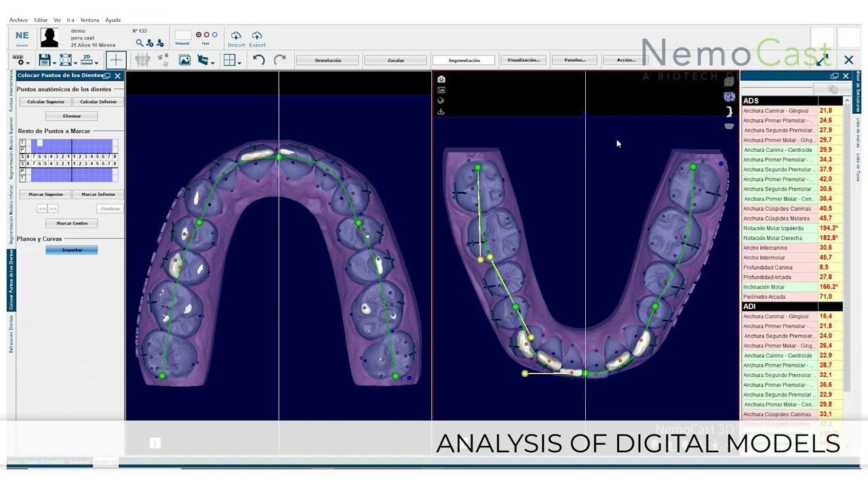Click the dental arch view icon
The image size is (868, 488).
point(142,60)
